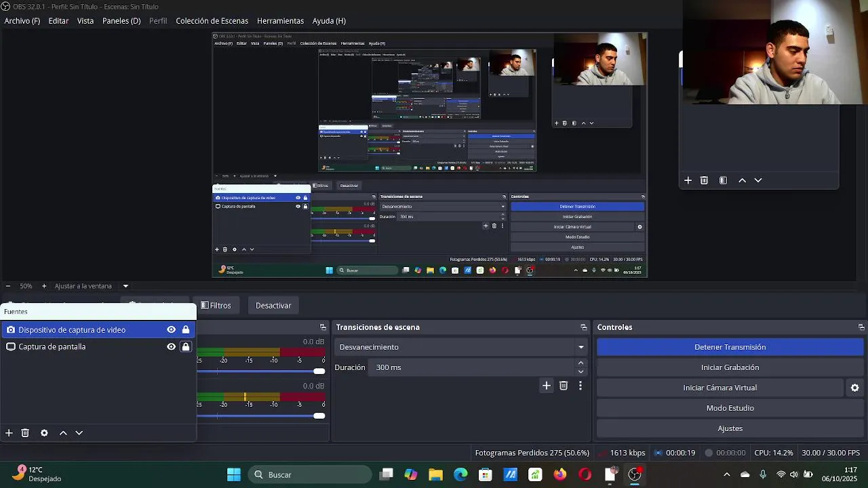
Task: Move source up with the Fuentes up arrow
Action: click(63, 433)
